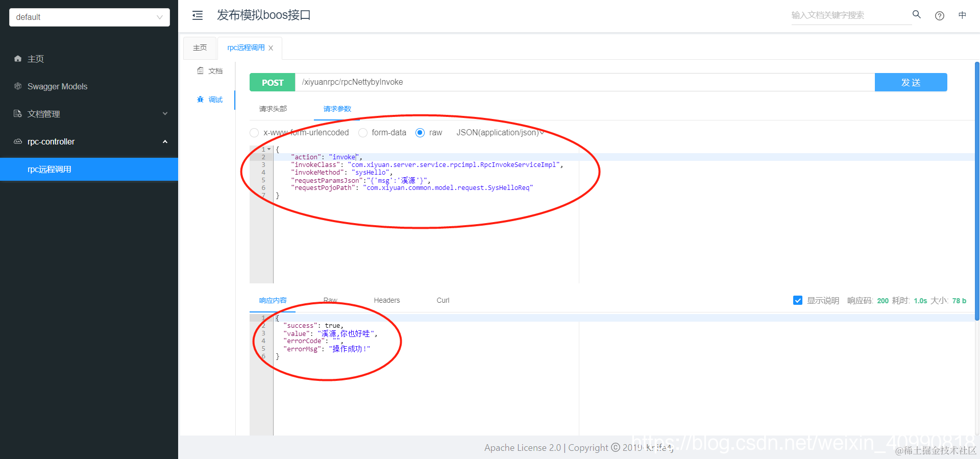Click the 78 b size value
The height and width of the screenshot is (459, 980).
(959, 301)
